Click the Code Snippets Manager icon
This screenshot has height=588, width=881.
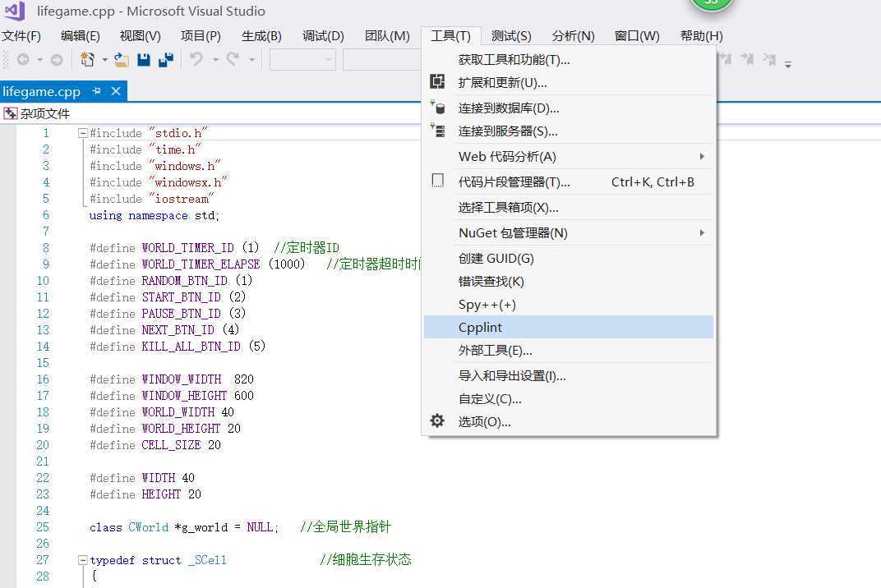[438, 181]
